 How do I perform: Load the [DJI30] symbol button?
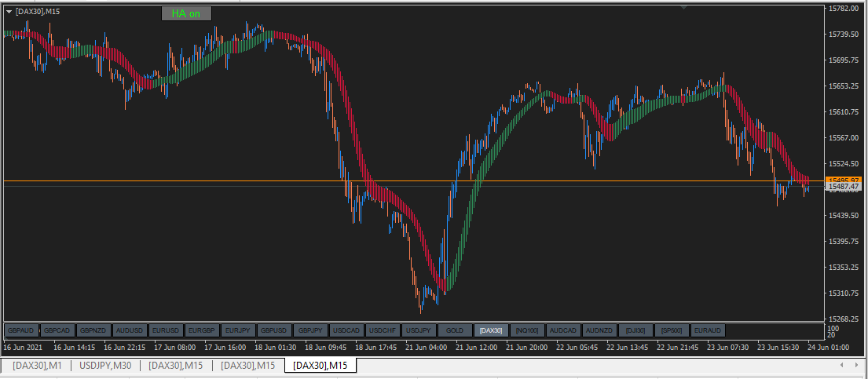tap(636, 331)
